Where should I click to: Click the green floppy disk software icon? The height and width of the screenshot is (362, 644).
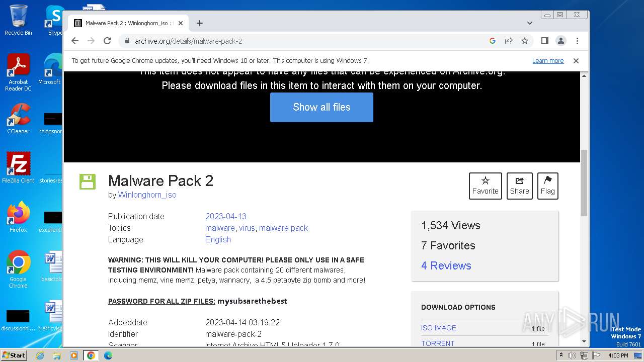pyautogui.click(x=88, y=182)
